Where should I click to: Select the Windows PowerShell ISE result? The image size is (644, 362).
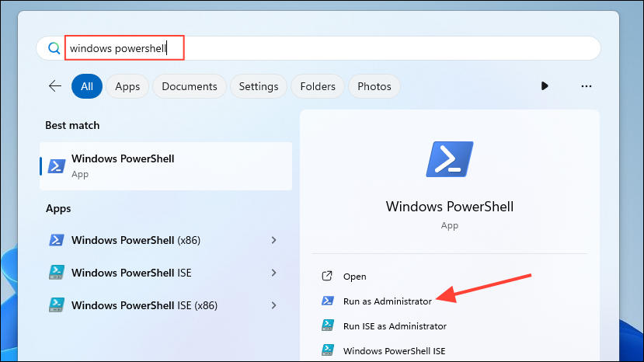[166, 273]
